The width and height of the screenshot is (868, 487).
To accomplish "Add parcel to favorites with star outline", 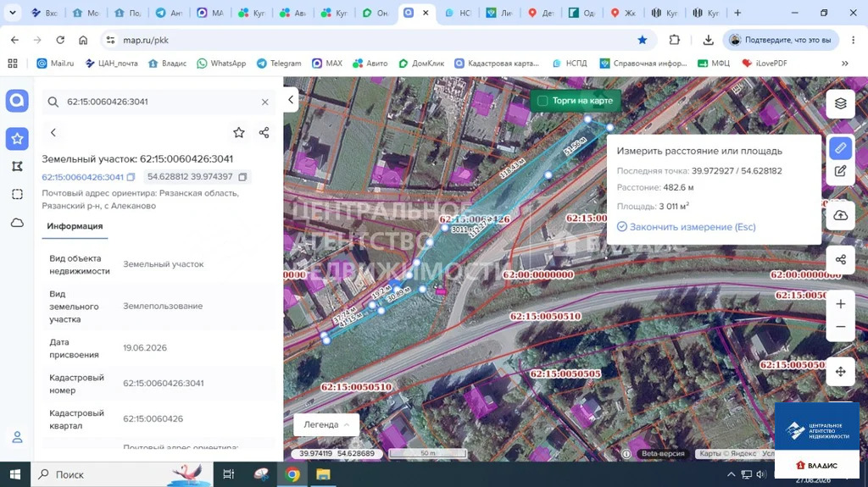I will (238, 132).
